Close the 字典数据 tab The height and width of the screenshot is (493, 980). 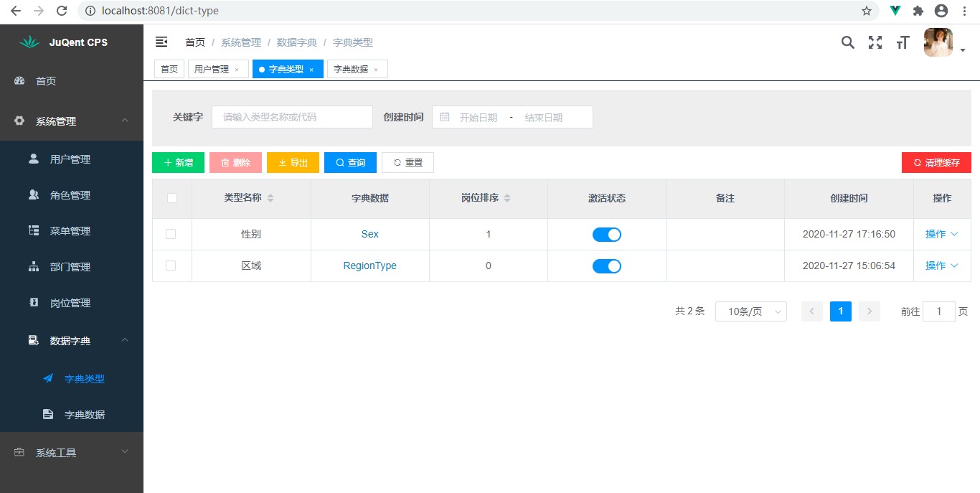[x=376, y=70]
